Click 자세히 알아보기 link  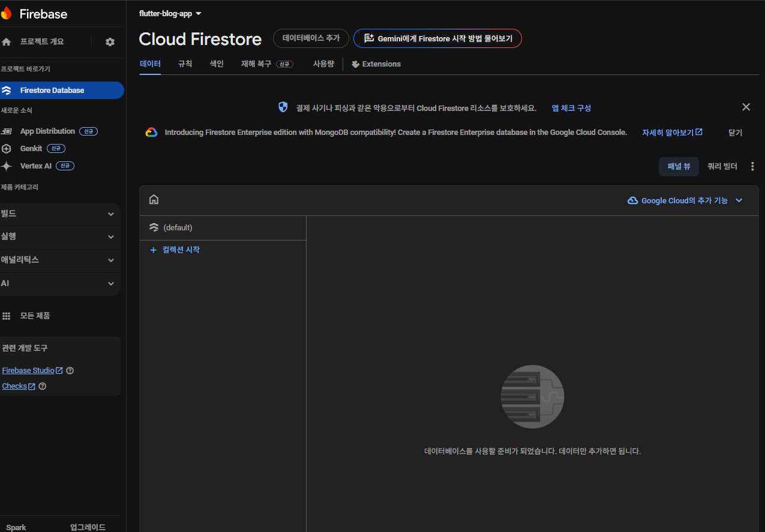pos(672,133)
